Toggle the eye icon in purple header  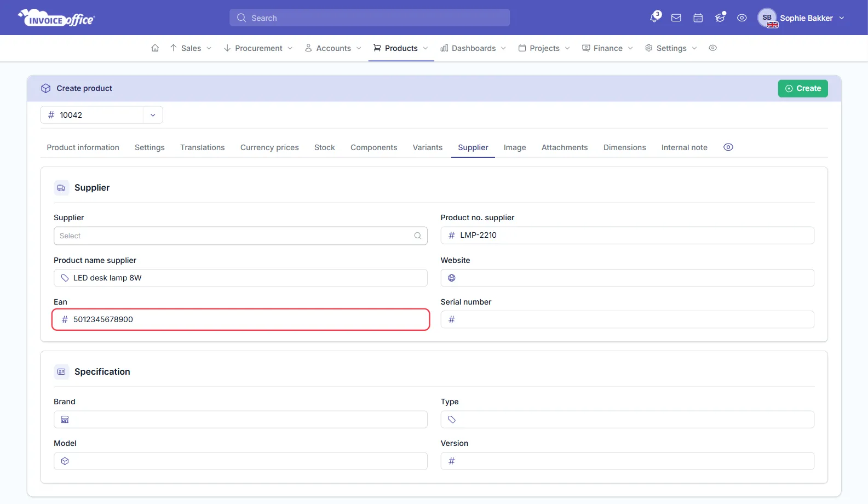click(742, 18)
